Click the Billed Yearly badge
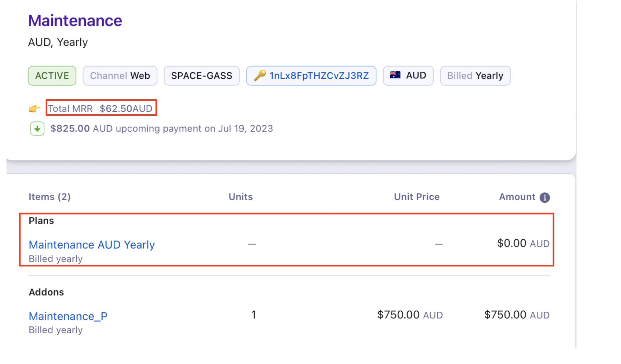 475,76
